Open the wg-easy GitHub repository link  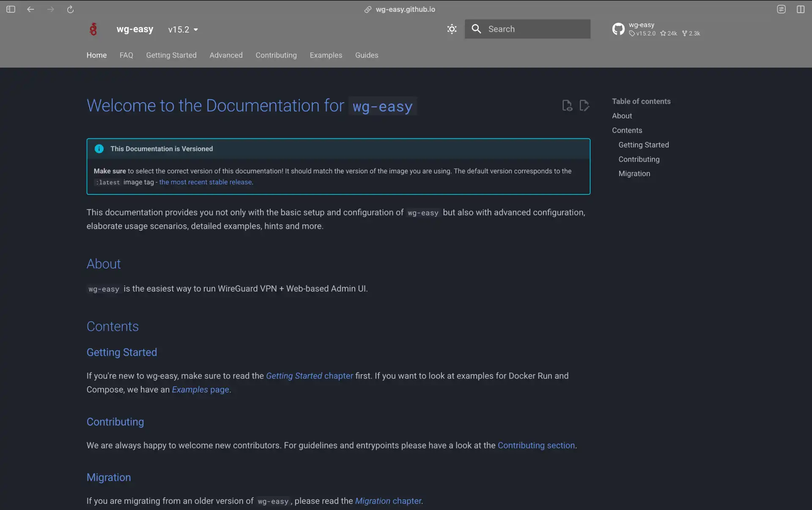(x=656, y=29)
